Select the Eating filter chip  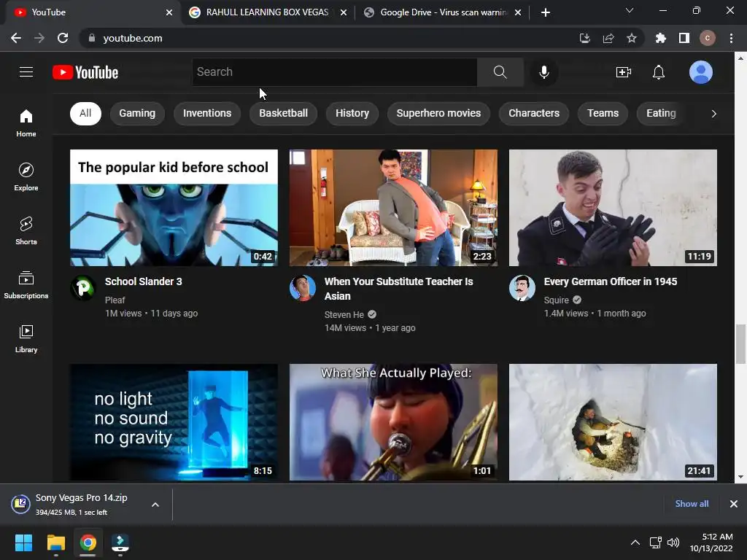coord(661,113)
